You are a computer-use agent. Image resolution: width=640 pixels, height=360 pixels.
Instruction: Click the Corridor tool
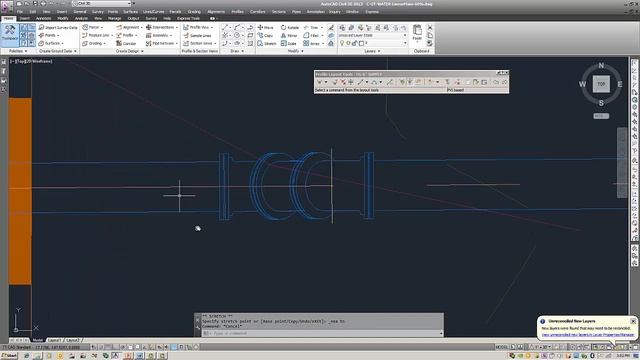click(126, 43)
